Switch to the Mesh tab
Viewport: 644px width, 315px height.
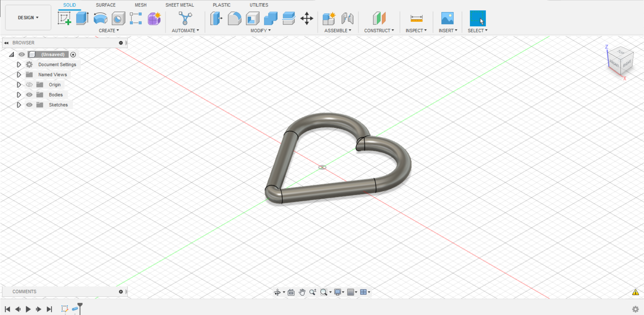point(141,5)
